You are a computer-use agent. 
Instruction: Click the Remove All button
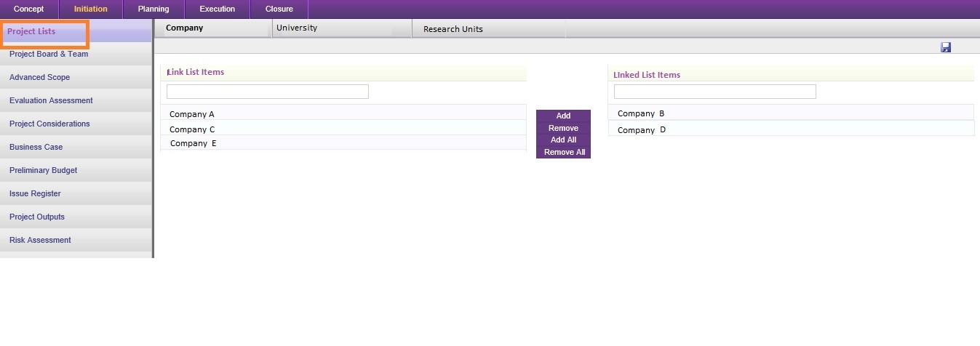coord(564,153)
